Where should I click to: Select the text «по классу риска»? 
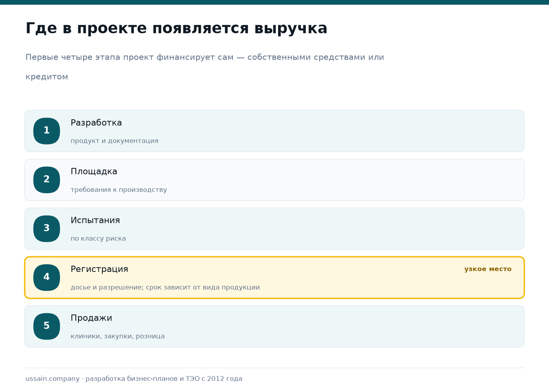(98, 238)
